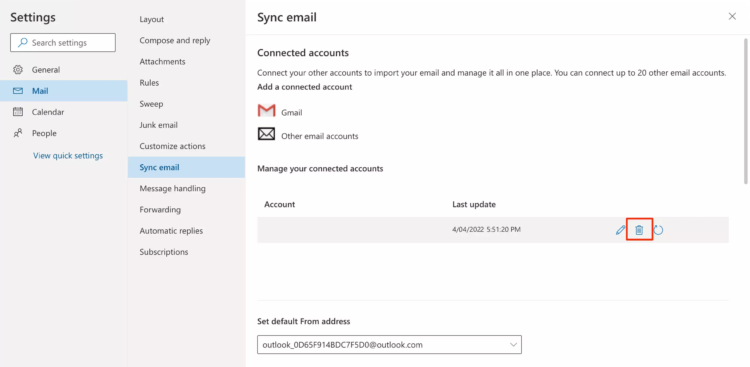Open the default From address dropdown

[389, 345]
